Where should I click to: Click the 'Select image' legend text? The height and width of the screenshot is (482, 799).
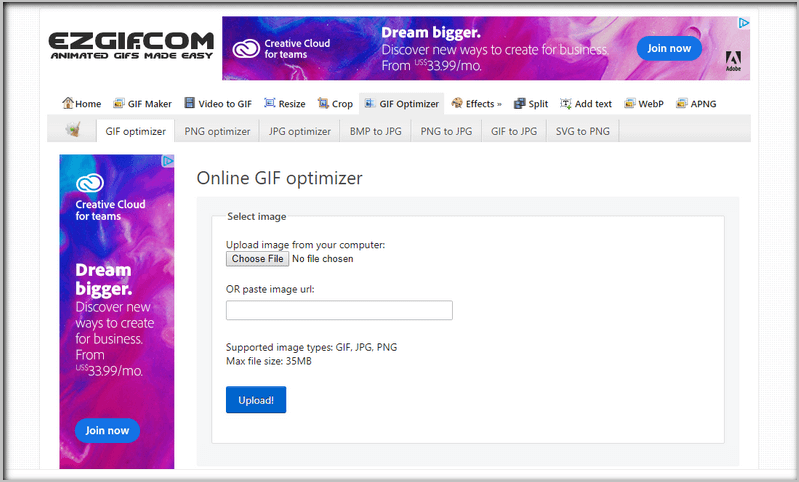(x=256, y=216)
